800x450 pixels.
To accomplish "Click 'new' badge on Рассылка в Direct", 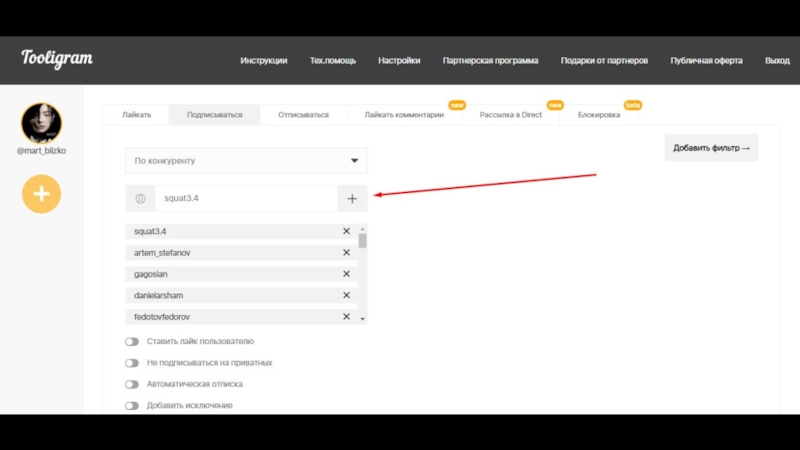I will pyautogui.click(x=555, y=105).
